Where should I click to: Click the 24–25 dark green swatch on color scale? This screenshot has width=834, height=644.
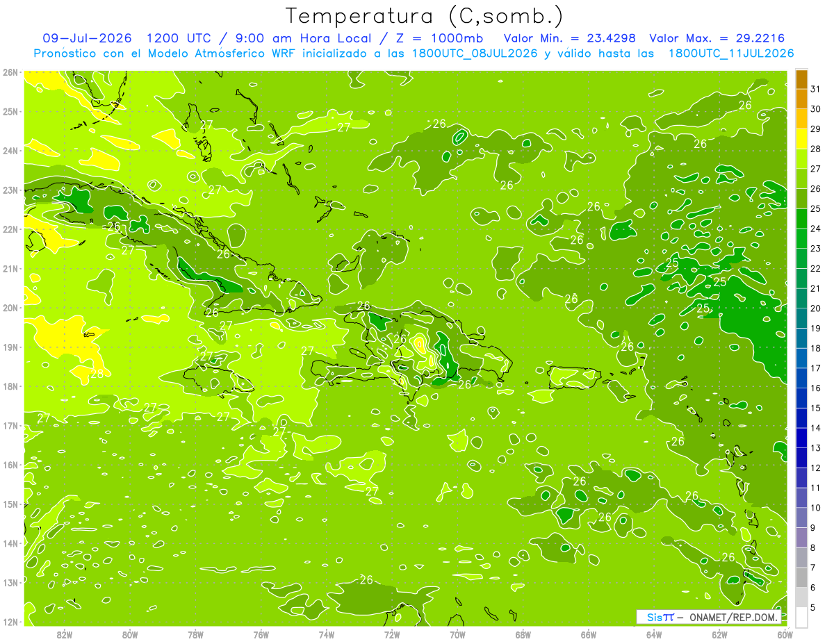801,219
